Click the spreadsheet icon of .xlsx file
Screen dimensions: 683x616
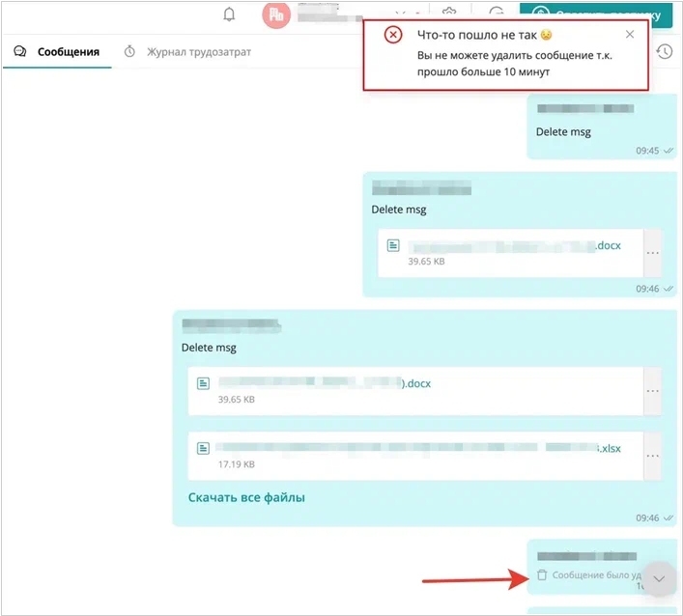click(204, 448)
